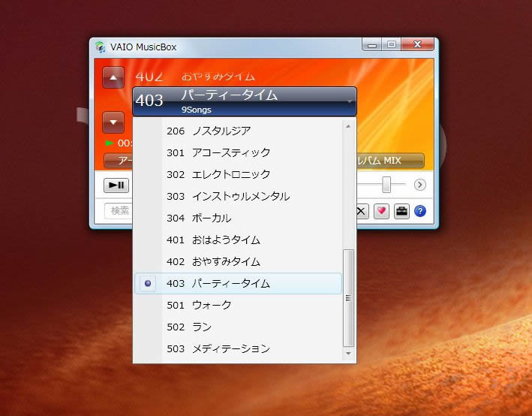Viewport: 532px width, 416px height.
Task: Click the channel list scroll-up arrow
Action: point(348,126)
